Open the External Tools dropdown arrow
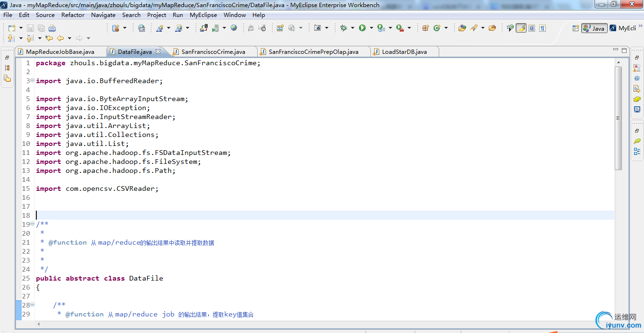 pyautogui.click(x=409, y=28)
